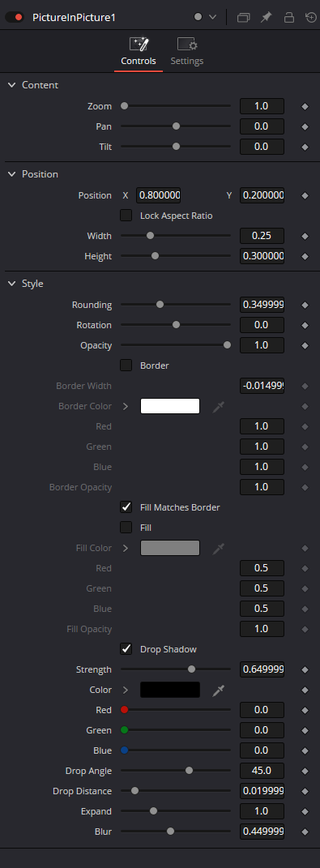The height and width of the screenshot is (868, 320).
Task: Add keyframe for Expand
Action: [x=305, y=811]
